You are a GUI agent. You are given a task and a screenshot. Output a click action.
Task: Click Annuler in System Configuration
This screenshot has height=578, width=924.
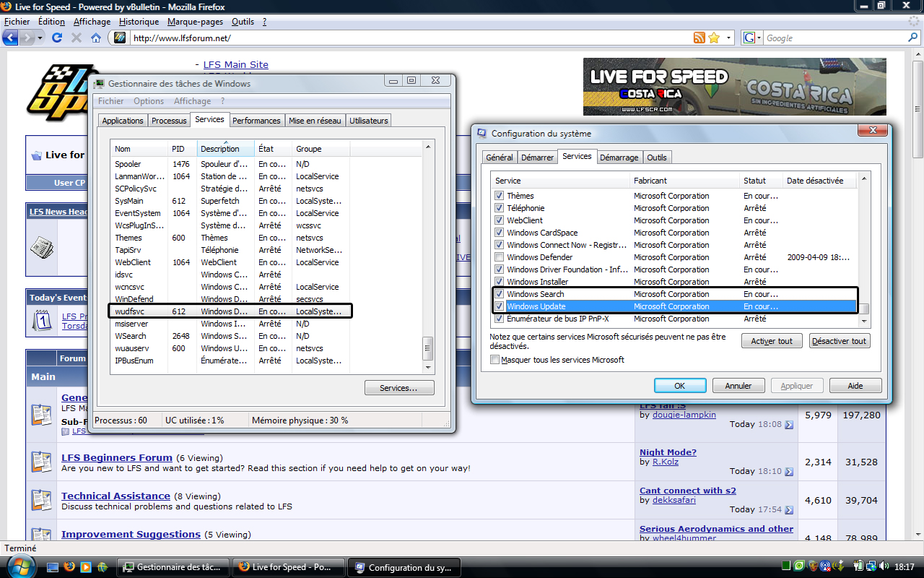coord(738,386)
